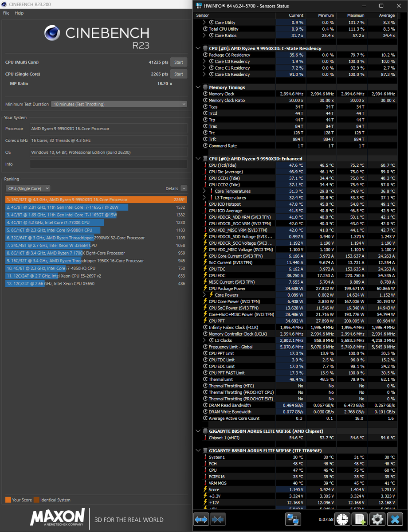
Task: Click the Processor field showing Ryzen 9 9950X3D
Action: click(x=109, y=129)
